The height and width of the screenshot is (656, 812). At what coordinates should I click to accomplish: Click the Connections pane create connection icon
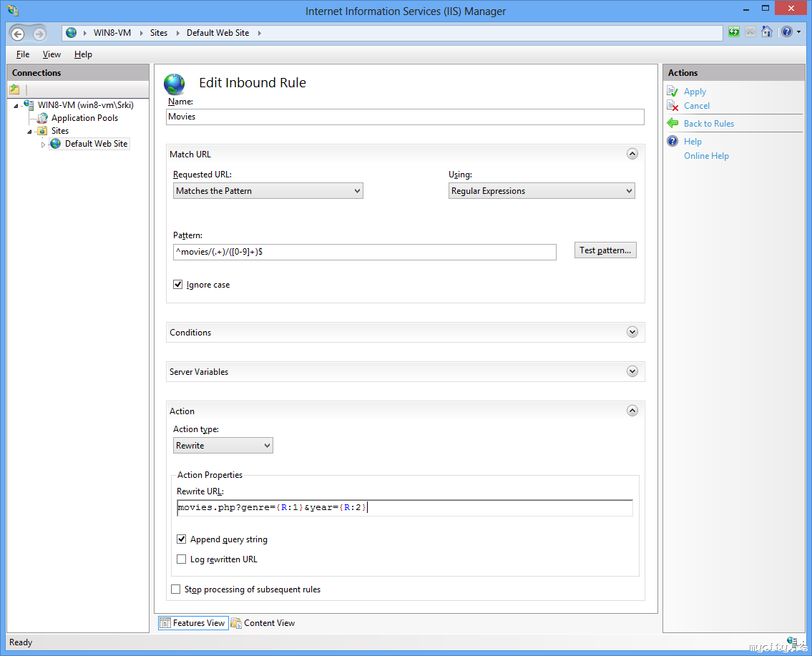(x=14, y=89)
